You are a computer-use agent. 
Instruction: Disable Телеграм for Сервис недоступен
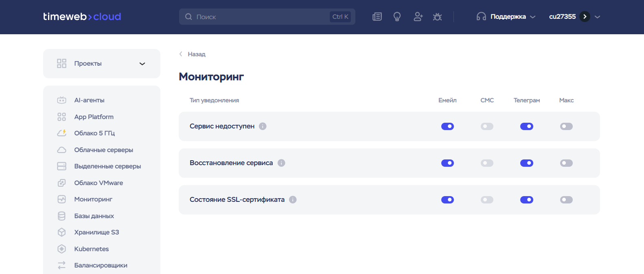pyautogui.click(x=527, y=126)
